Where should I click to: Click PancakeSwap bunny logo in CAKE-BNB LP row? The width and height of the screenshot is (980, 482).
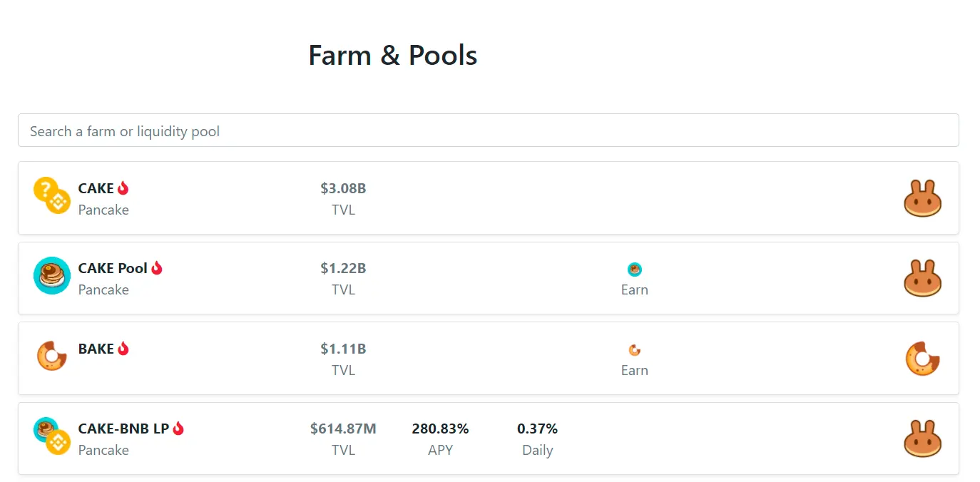[922, 439]
